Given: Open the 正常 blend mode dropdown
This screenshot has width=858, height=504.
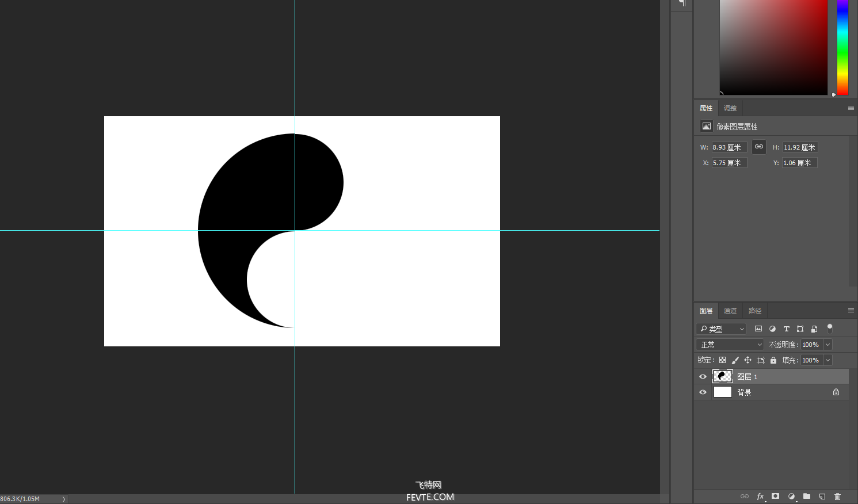Looking at the screenshot, I should pos(730,345).
